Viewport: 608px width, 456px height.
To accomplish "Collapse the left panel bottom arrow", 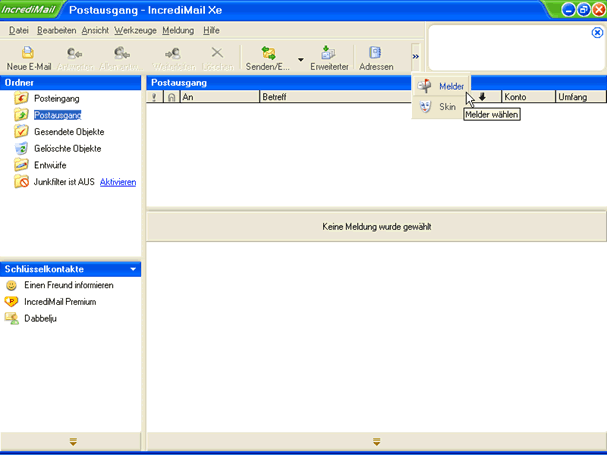I will pos(73,441).
